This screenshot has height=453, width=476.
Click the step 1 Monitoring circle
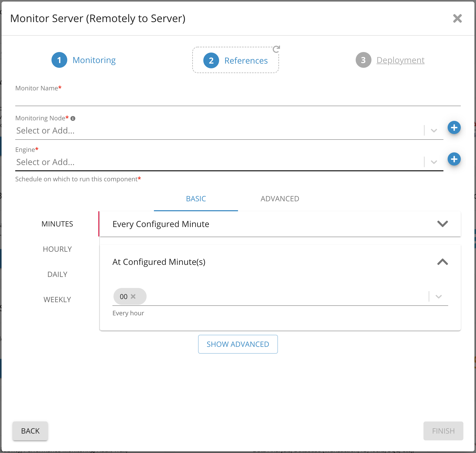click(x=59, y=60)
